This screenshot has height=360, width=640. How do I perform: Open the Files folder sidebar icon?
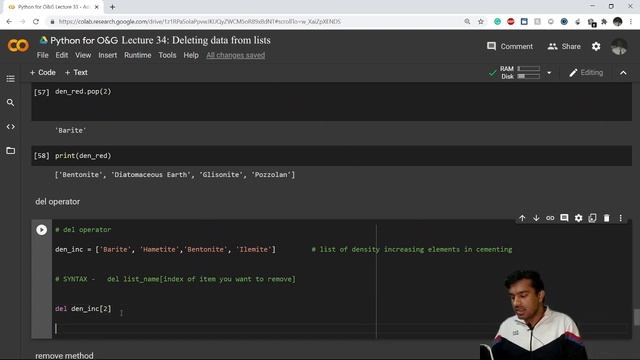[x=11, y=151]
